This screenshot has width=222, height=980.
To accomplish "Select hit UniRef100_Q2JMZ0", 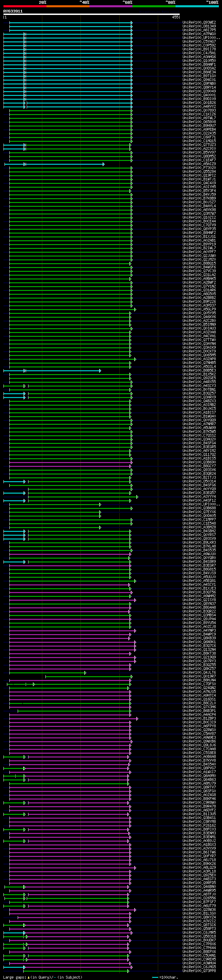I will (199, 259).
